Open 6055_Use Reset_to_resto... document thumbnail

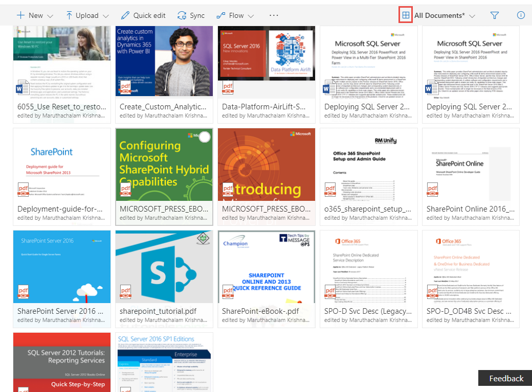(62, 63)
